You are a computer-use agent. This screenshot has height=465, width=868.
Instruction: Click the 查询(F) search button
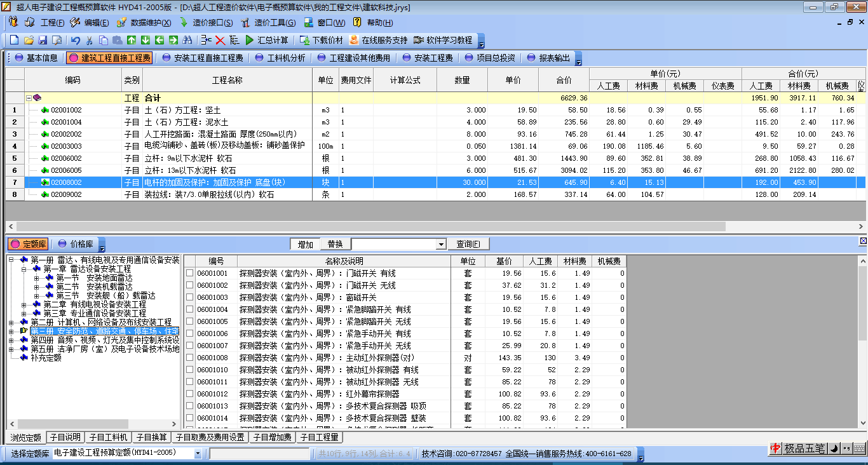point(468,244)
